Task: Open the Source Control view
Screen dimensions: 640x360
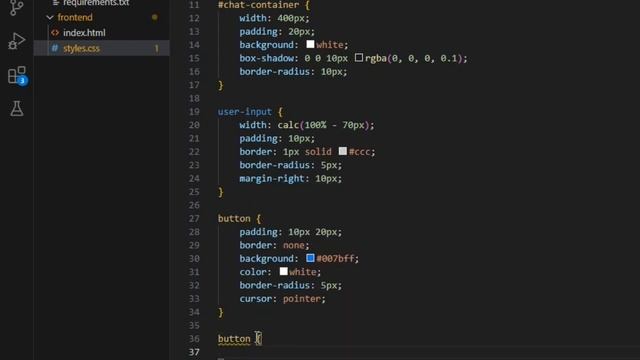Action: 16,7
